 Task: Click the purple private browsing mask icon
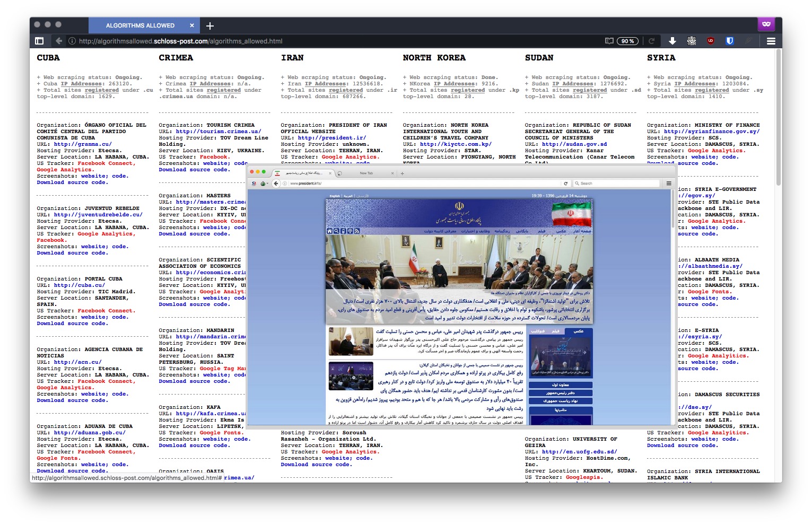pos(766,24)
